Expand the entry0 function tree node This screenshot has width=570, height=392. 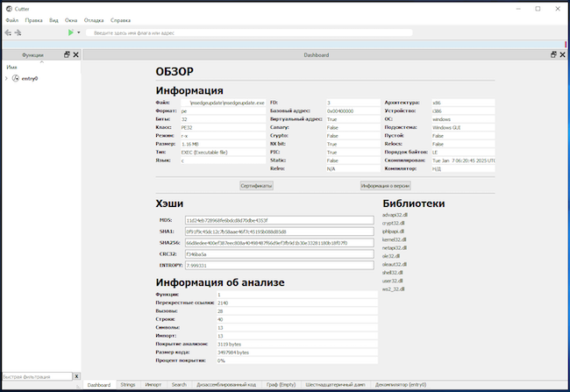point(7,78)
